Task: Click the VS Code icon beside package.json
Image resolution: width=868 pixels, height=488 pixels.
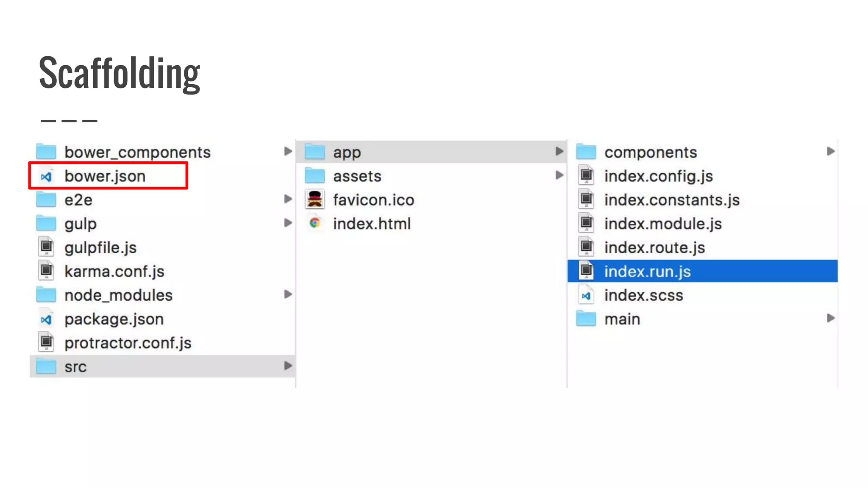Action: (46, 319)
